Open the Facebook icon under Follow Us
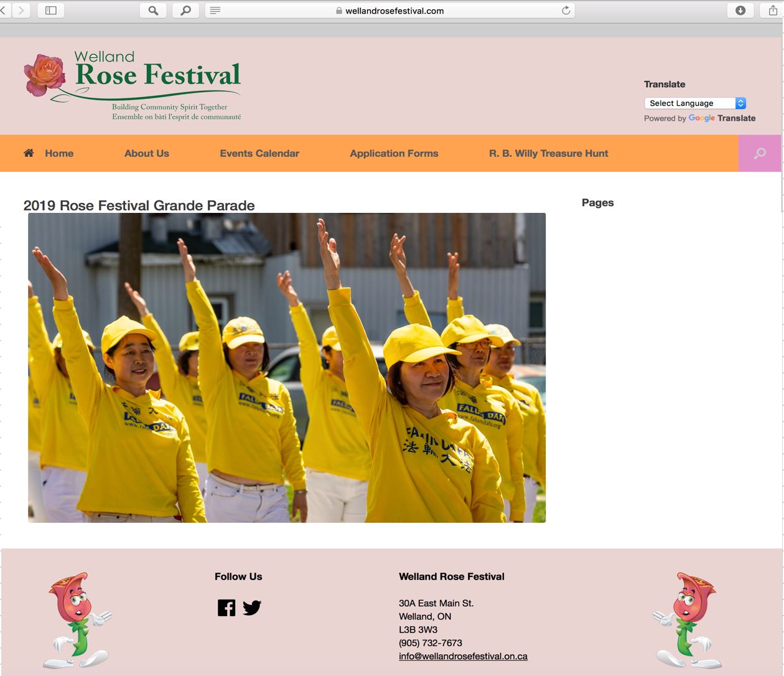The image size is (784, 676). coord(226,608)
